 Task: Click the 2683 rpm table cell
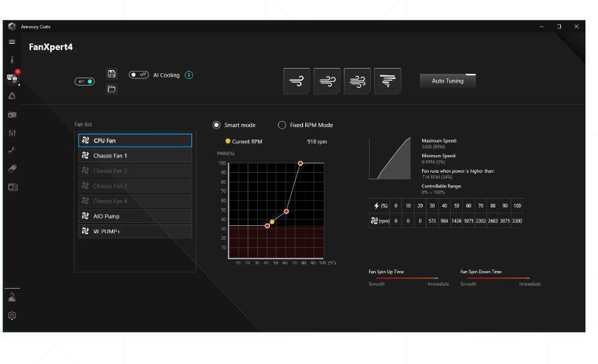(493, 221)
